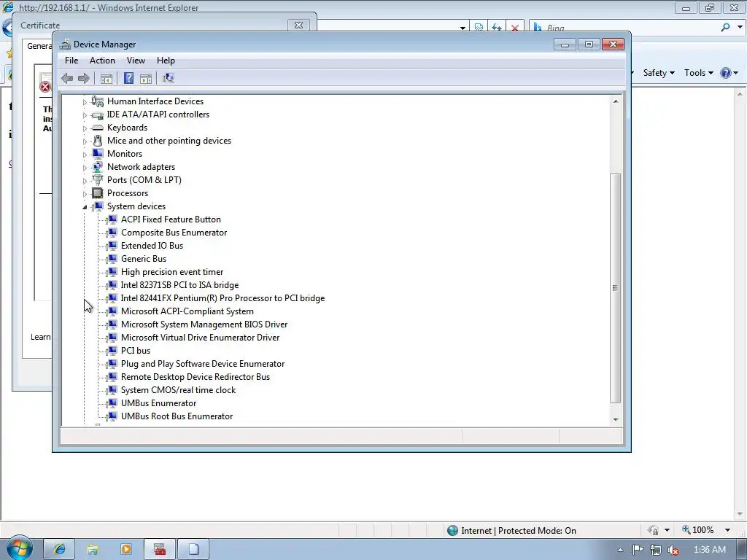Select ACPI Fixed Feature Button device
747x560 pixels.
[x=171, y=219]
